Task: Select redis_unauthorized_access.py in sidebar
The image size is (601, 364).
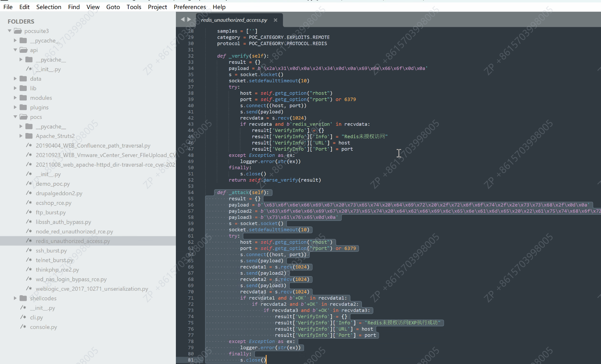Action: [73, 241]
